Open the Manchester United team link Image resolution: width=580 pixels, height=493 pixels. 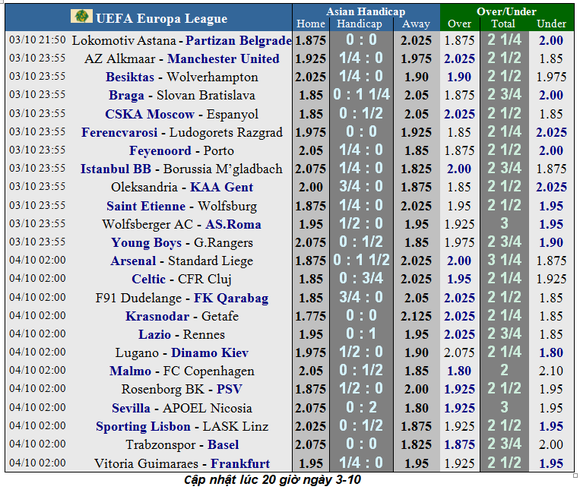[x=223, y=58]
